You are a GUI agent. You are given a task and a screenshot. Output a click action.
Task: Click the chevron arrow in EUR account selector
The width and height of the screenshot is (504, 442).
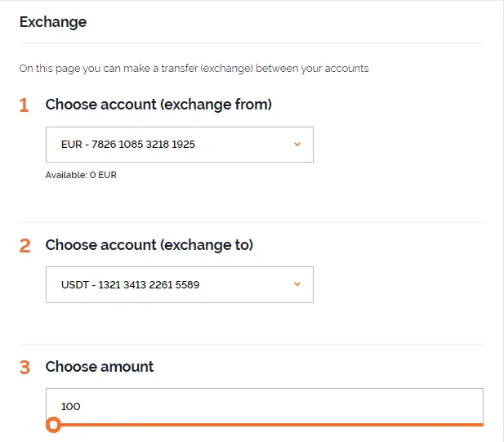point(297,145)
